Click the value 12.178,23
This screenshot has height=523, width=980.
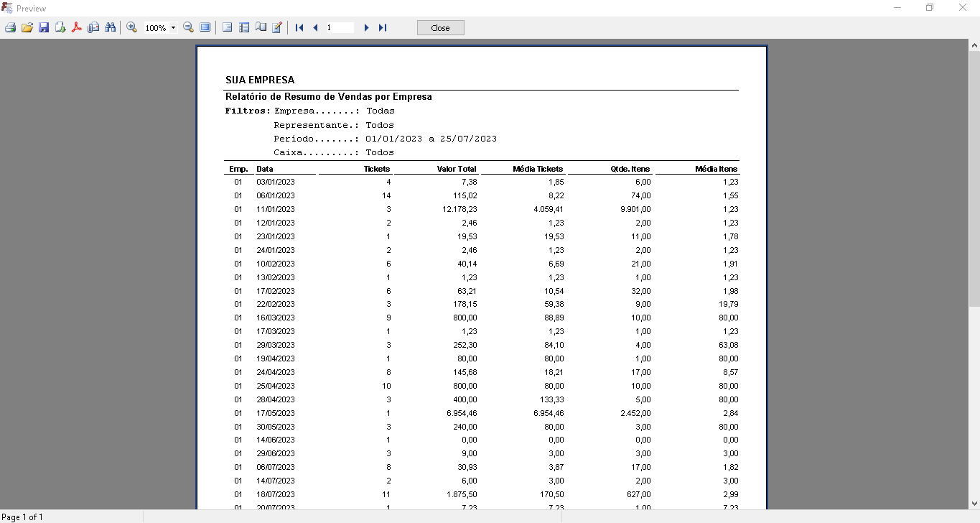point(459,210)
